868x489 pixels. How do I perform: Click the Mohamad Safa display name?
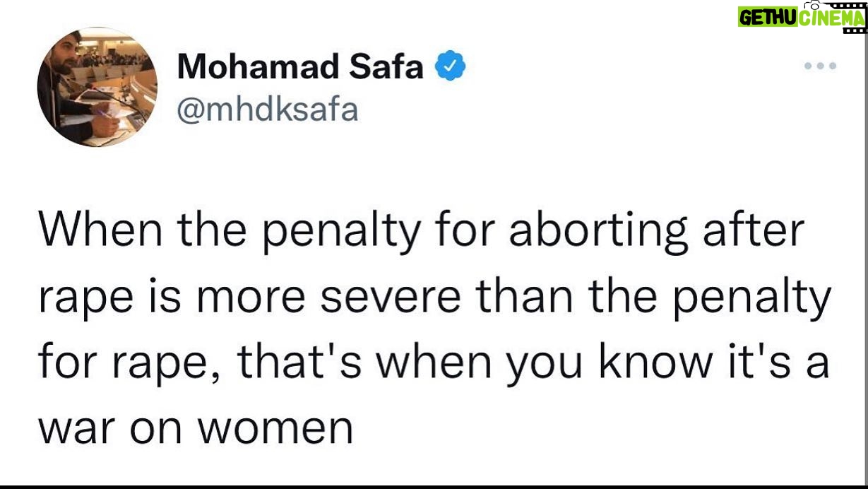[x=300, y=67]
